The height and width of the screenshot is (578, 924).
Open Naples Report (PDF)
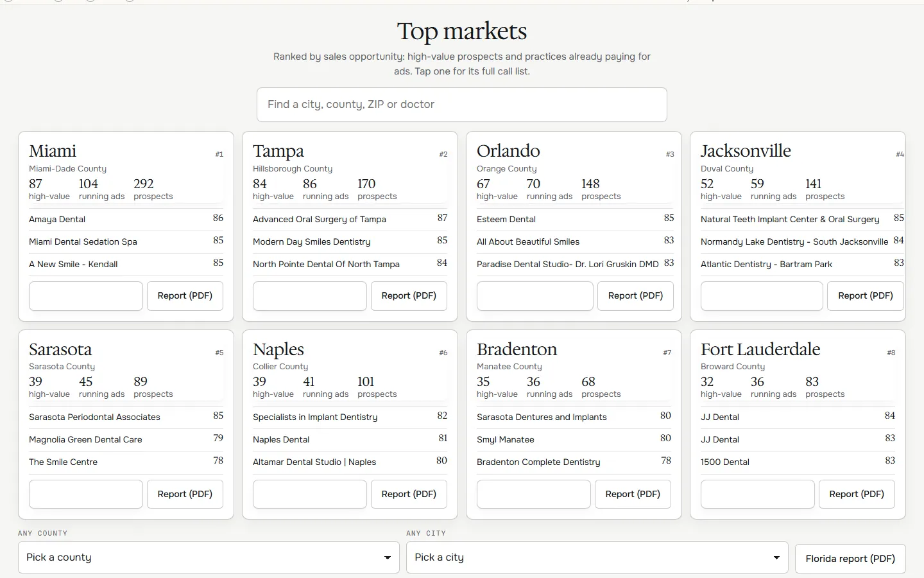[x=409, y=495]
